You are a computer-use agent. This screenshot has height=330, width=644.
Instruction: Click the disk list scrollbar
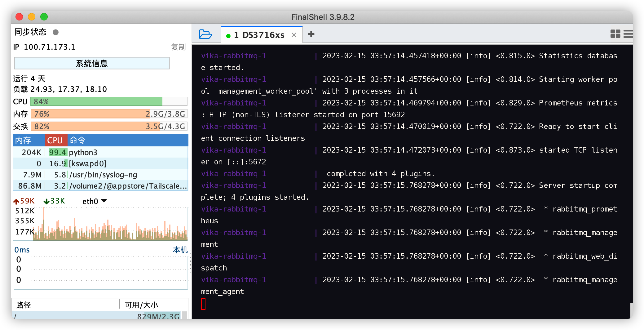(185, 315)
